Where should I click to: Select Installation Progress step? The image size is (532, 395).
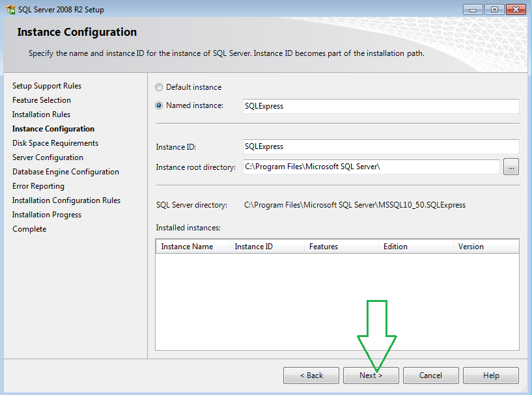[47, 215]
